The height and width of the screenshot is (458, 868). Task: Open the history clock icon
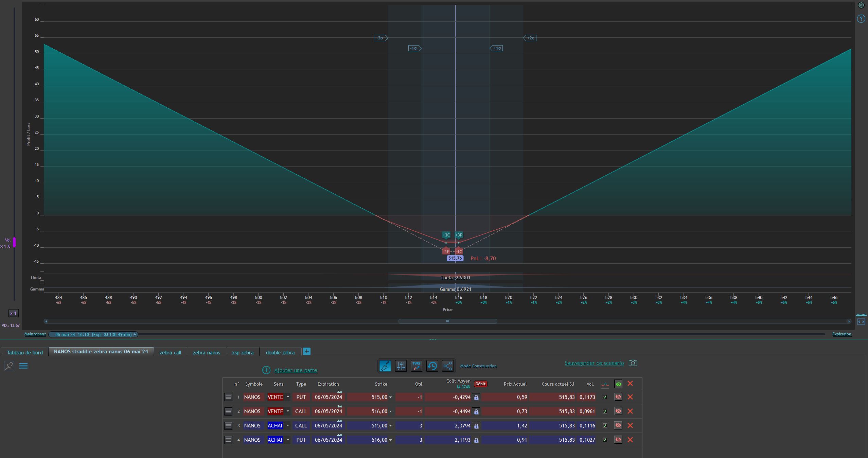[432, 366]
